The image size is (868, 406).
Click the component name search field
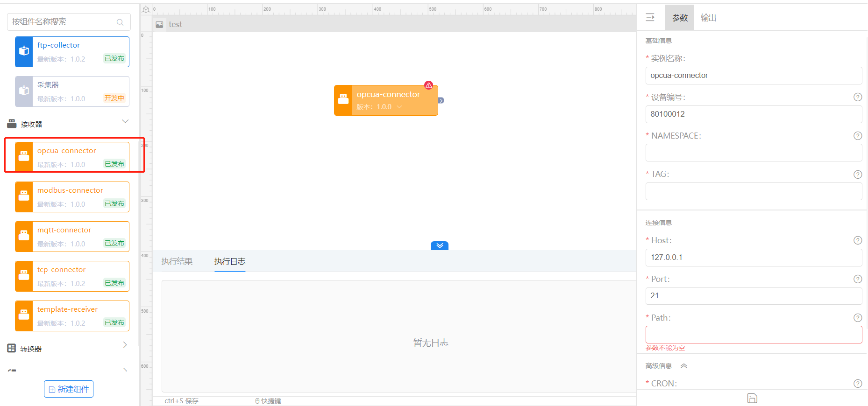point(69,22)
